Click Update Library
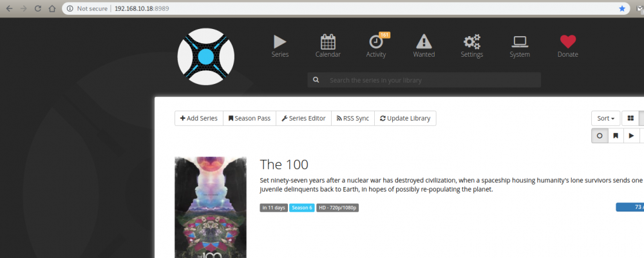This screenshot has width=644, height=258. (405, 118)
